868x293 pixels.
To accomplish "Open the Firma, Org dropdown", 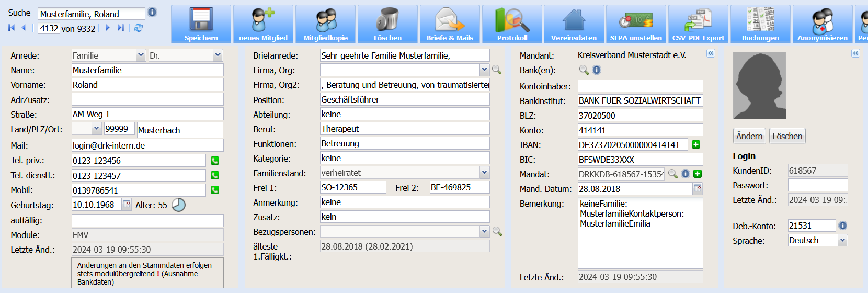I will tap(484, 70).
